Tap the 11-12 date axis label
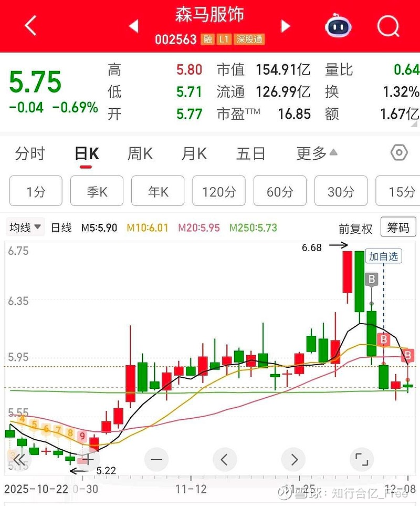This screenshot has height=506, width=420. (191, 489)
